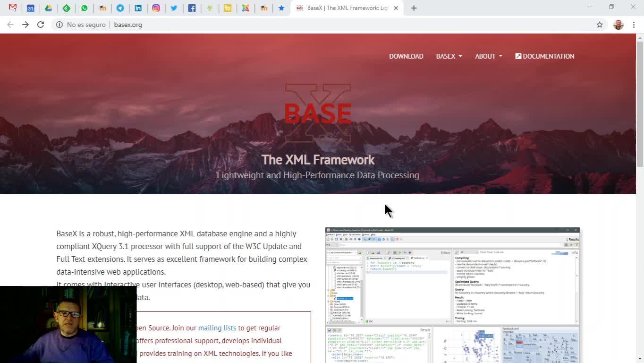Screen dimensions: 644x363
Task: Click the BaseX logo in the banner
Action: coord(318,113)
